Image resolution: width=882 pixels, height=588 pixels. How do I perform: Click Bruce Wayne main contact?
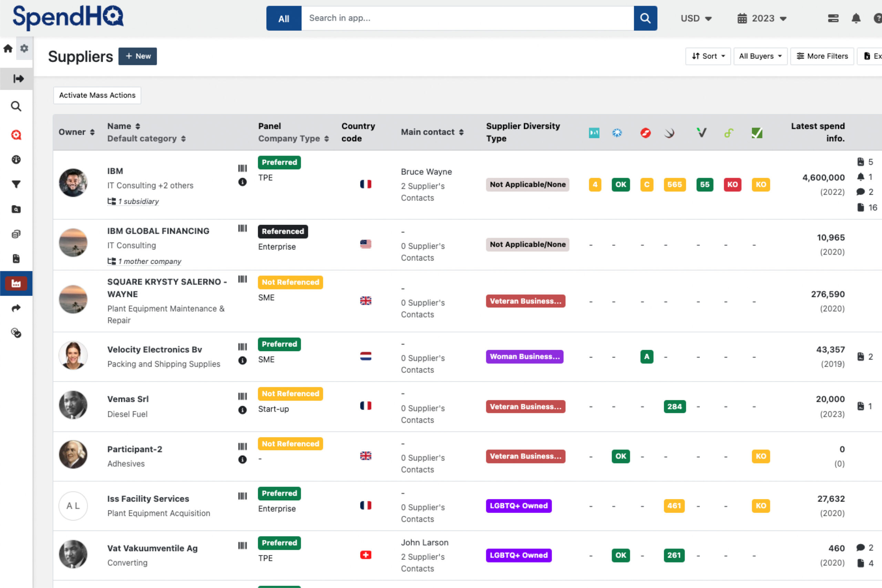tap(427, 172)
